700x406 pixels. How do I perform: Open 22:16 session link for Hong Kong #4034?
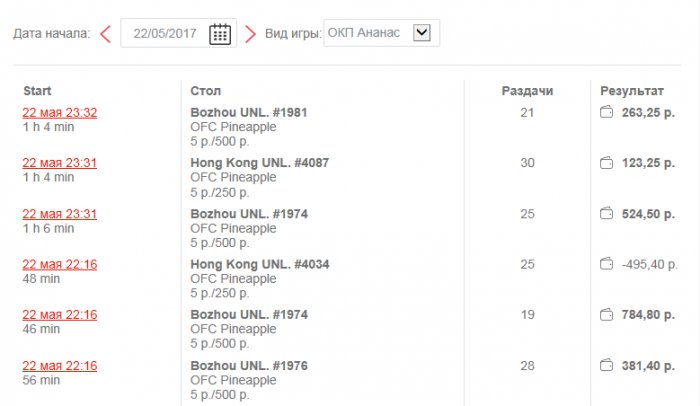(x=60, y=264)
